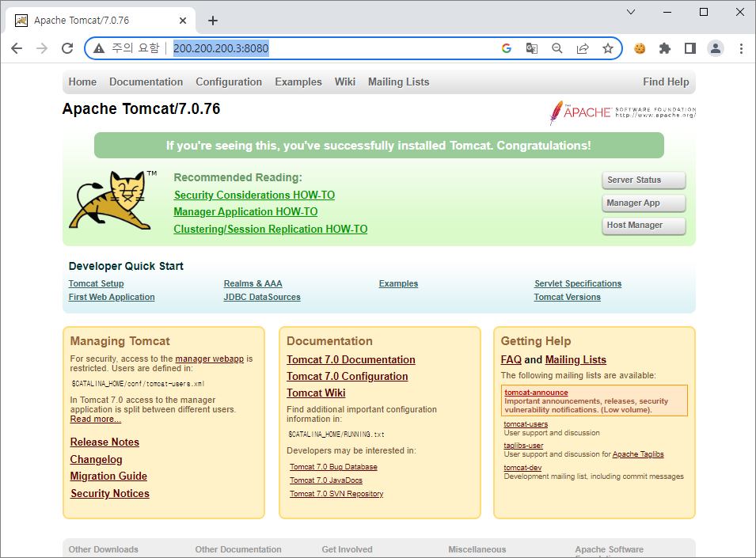
Task: Click Find Help in the navigation bar
Action: (x=666, y=82)
